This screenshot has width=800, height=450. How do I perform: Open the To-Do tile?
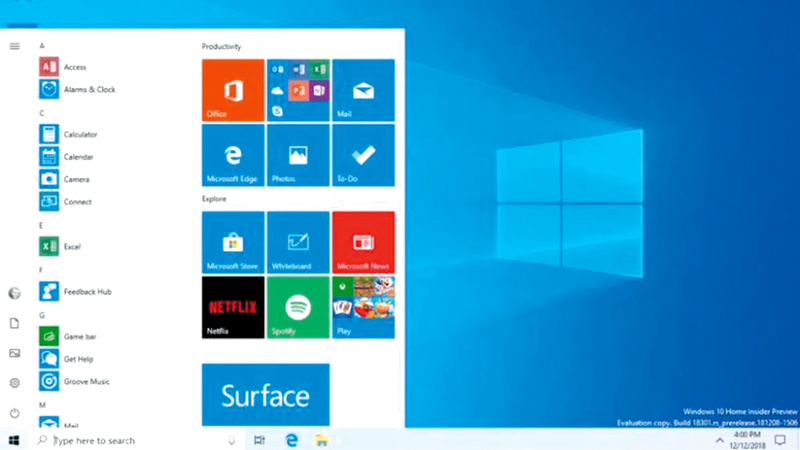pos(363,155)
